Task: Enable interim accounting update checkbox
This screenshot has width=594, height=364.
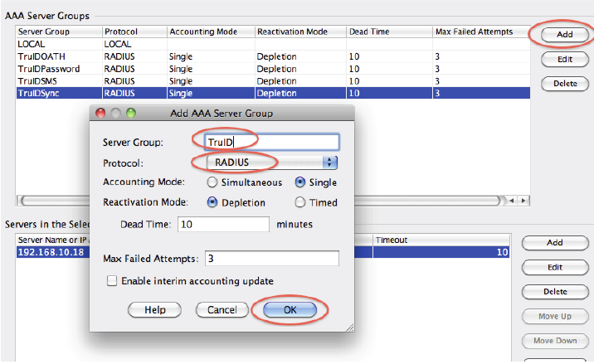Action: coord(112,281)
